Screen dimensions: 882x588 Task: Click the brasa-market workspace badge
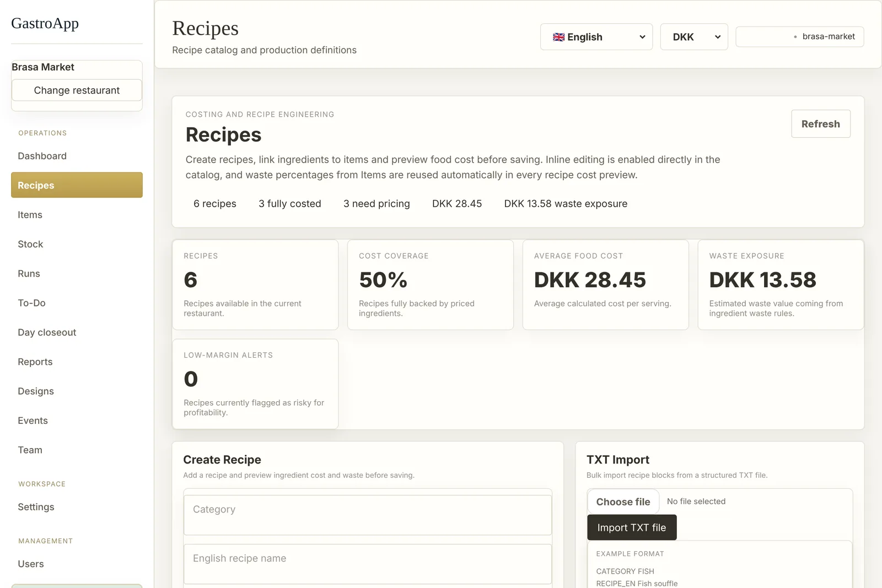pyautogui.click(x=800, y=36)
